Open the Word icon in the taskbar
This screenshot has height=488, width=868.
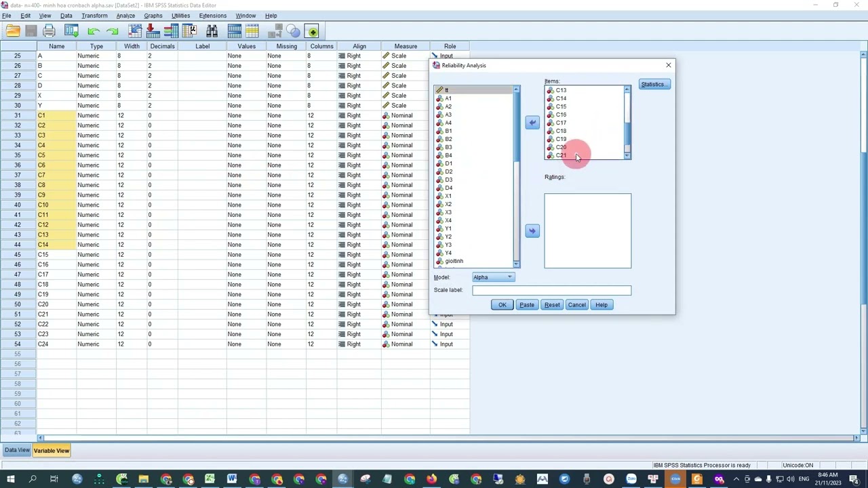coord(232,480)
